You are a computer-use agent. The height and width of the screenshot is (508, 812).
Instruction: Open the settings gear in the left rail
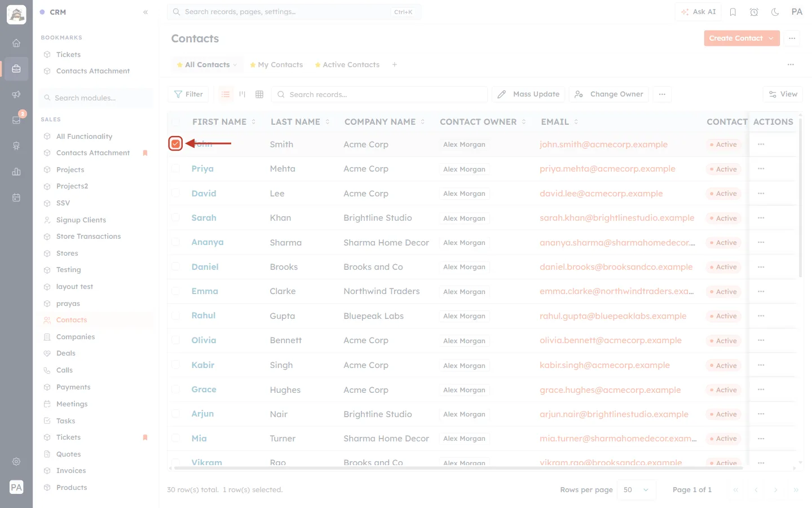point(16,461)
